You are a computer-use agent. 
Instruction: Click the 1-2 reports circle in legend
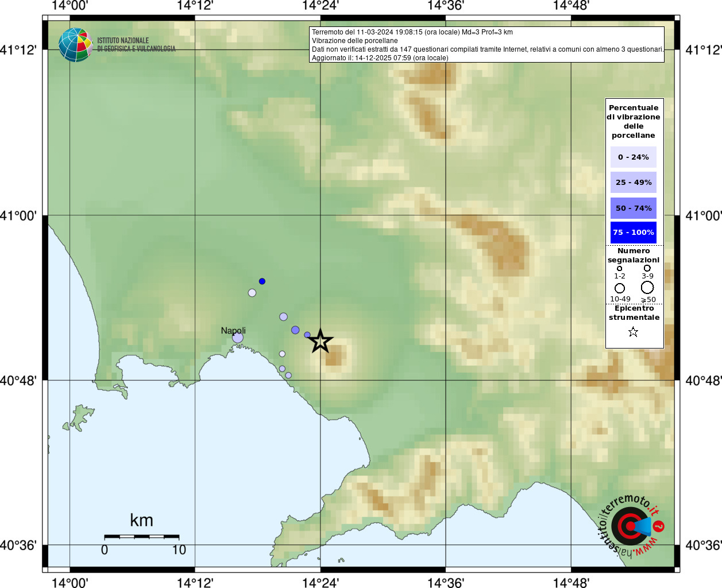pyautogui.click(x=619, y=268)
